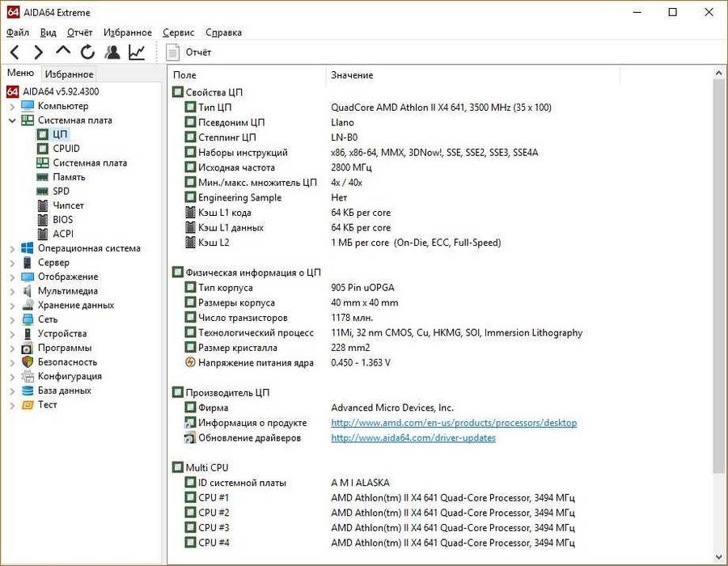Click the Программы icon
This screenshot has height=566, width=728.
point(28,348)
